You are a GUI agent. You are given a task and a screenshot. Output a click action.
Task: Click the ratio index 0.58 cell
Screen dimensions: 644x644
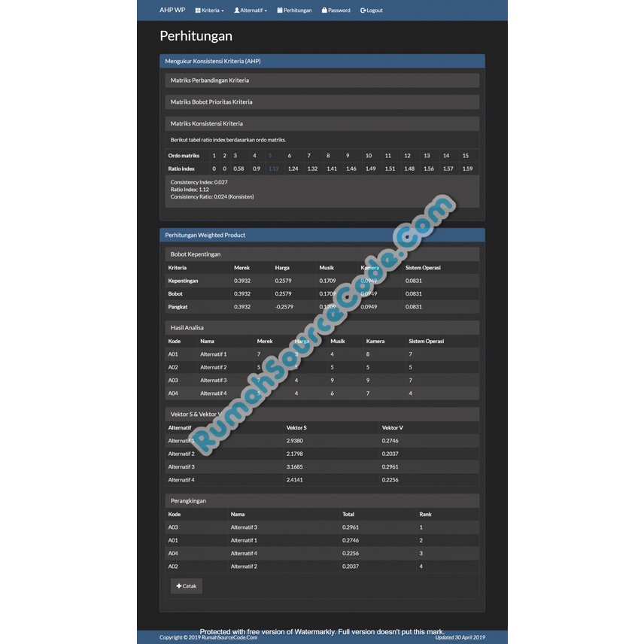click(x=238, y=169)
